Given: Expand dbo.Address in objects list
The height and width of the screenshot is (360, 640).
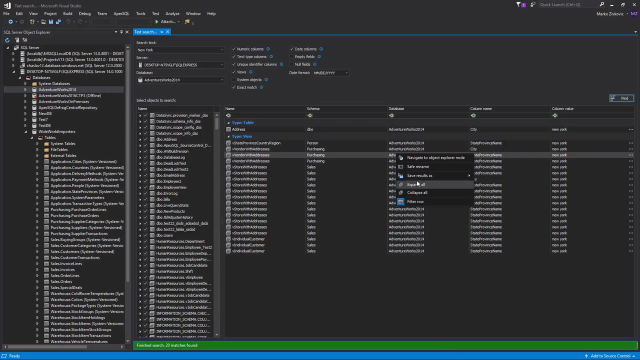Looking at the screenshot, I should (140, 139).
